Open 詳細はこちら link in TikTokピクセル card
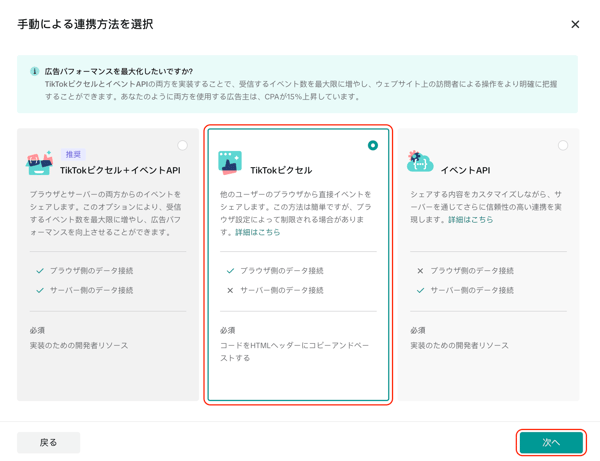Screen dimensions: 600x461 coord(258,232)
